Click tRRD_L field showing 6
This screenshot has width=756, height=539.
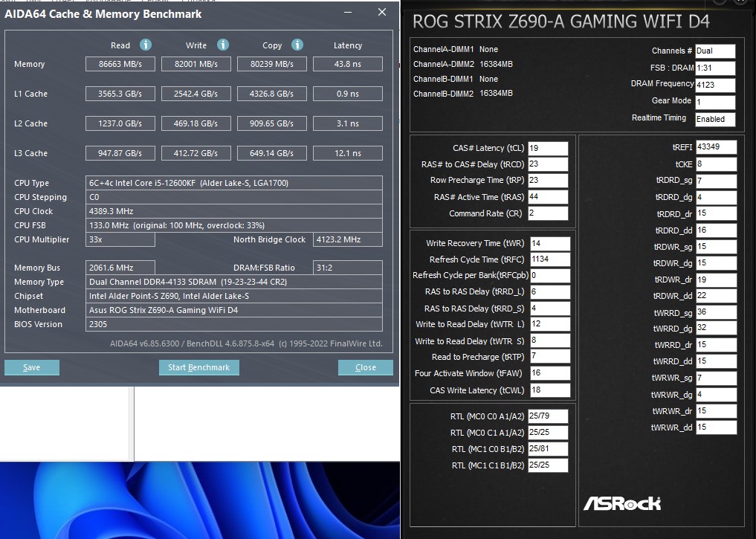click(550, 291)
